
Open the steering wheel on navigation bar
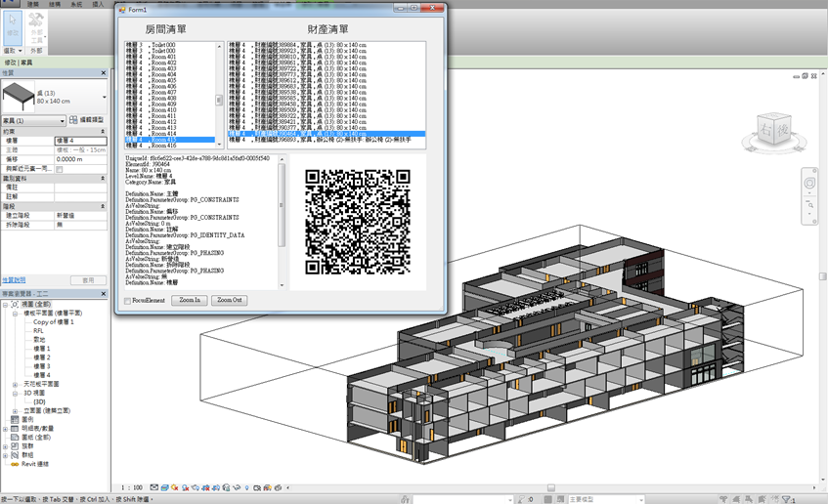[x=809, y=183]
